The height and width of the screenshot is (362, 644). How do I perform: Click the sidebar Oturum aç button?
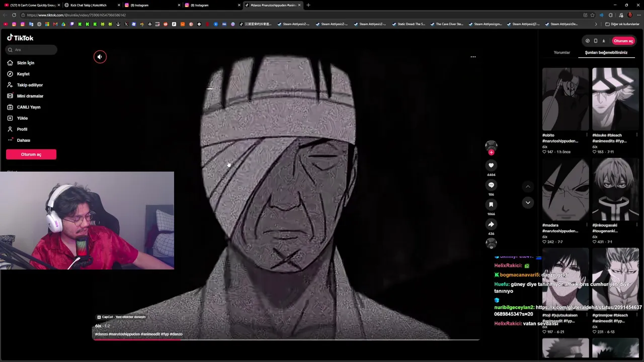pos(31,154)
